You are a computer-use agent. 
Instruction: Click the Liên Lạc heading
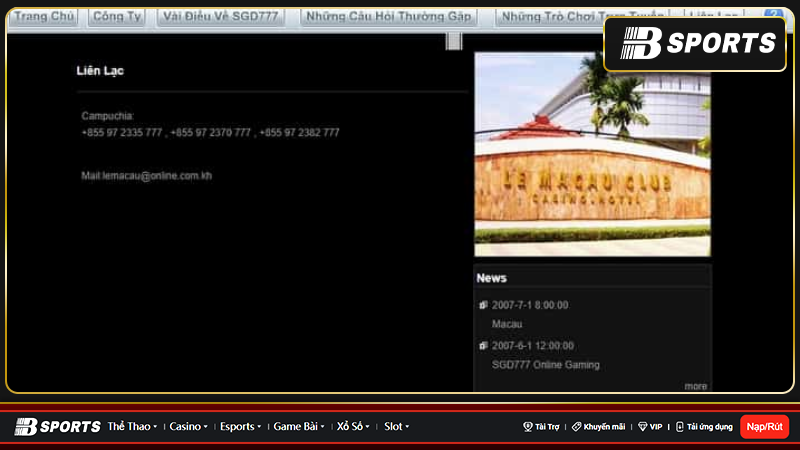[100, 71]
